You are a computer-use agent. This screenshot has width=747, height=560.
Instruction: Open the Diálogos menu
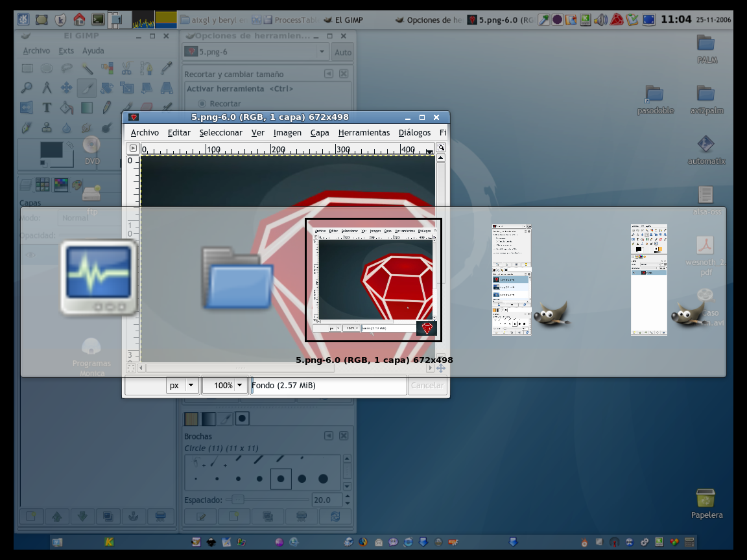(x=414, y=132)
